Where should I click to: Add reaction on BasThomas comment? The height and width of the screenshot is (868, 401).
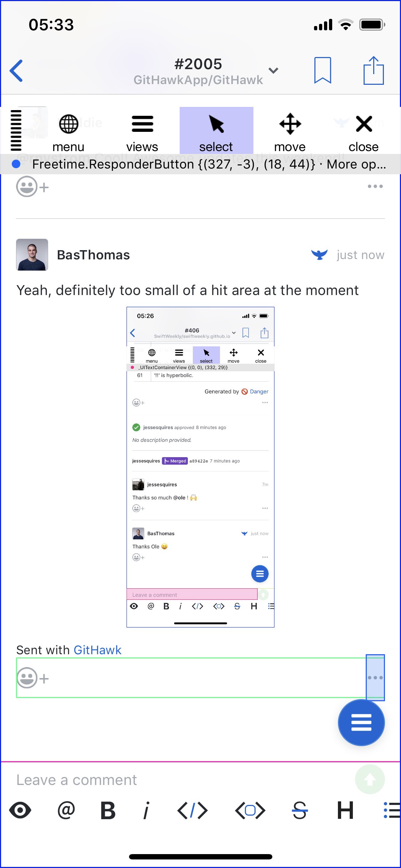[32, 678]
